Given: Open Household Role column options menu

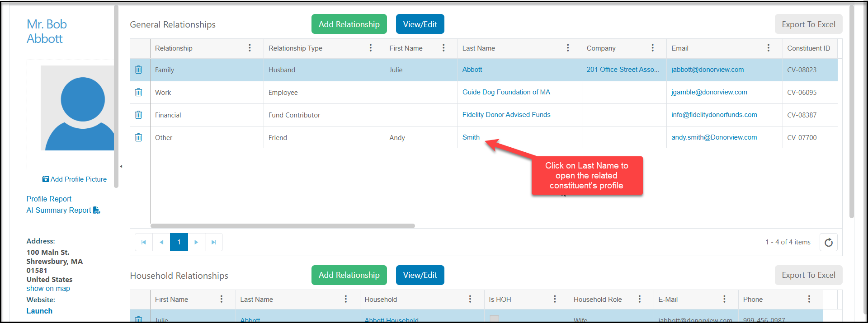Looking at the screenshot, I should [x=640, y=299].
